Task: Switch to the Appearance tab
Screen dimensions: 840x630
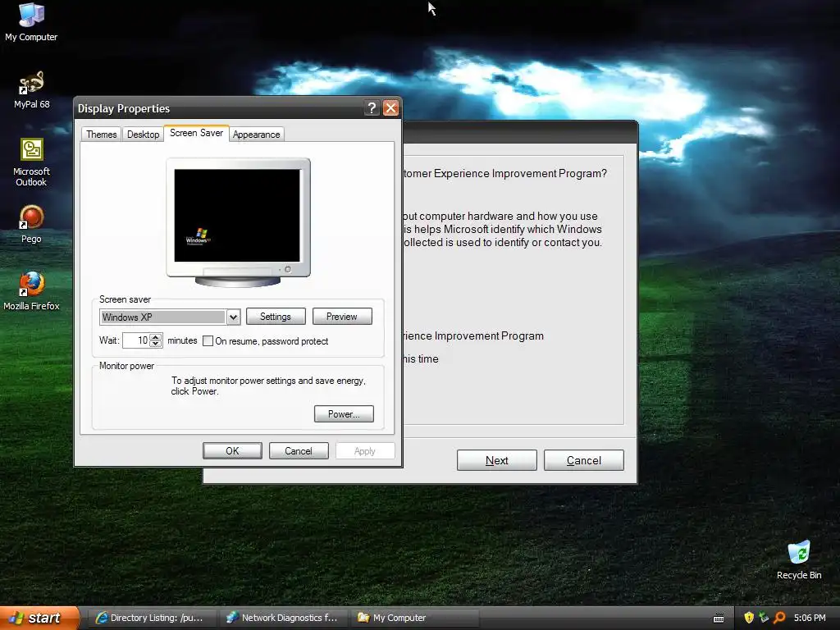Action: [257, 134]
